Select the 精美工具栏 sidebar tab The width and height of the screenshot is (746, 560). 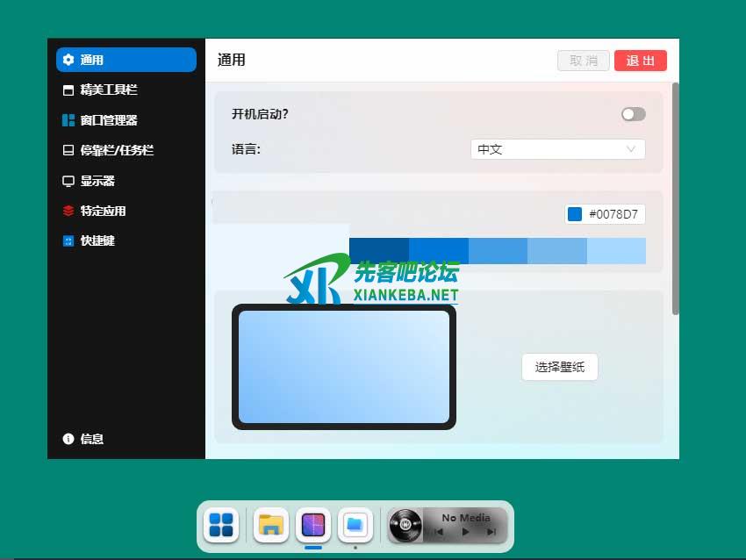[108, 90]
